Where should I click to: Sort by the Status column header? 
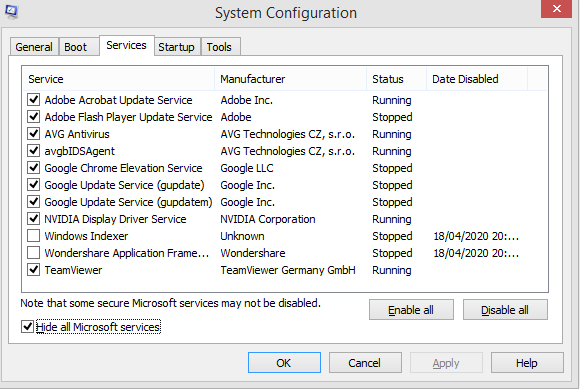(397, 79)
